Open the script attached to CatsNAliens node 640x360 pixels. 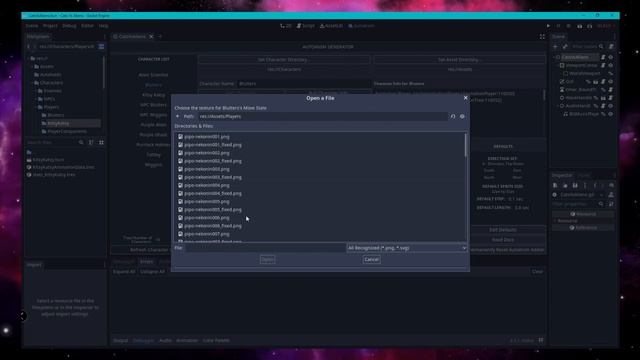pos(603,57)
